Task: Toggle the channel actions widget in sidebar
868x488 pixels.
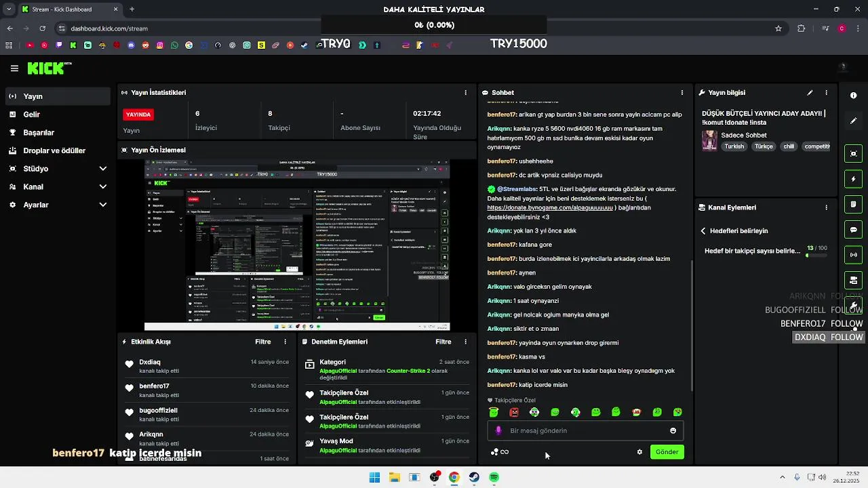Action: pos(853,280)
